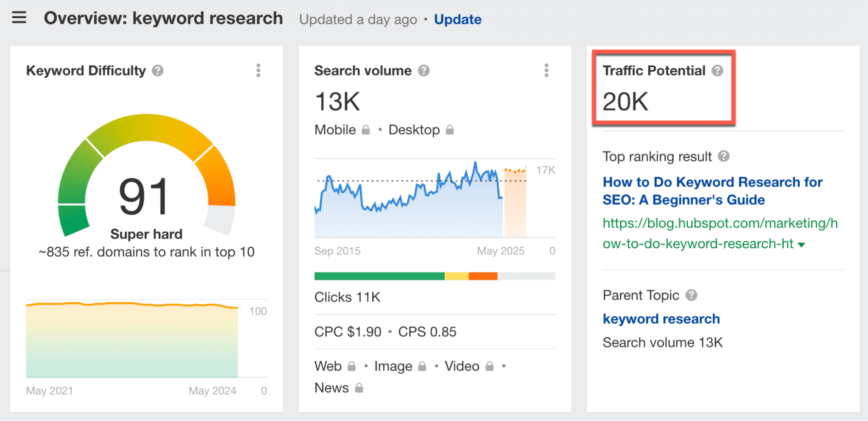The height and width of the screenshot is (421, 868).
Task: Click the yellow segment of clicks bar
Action: pyautogui.click(x=456, y=276)
